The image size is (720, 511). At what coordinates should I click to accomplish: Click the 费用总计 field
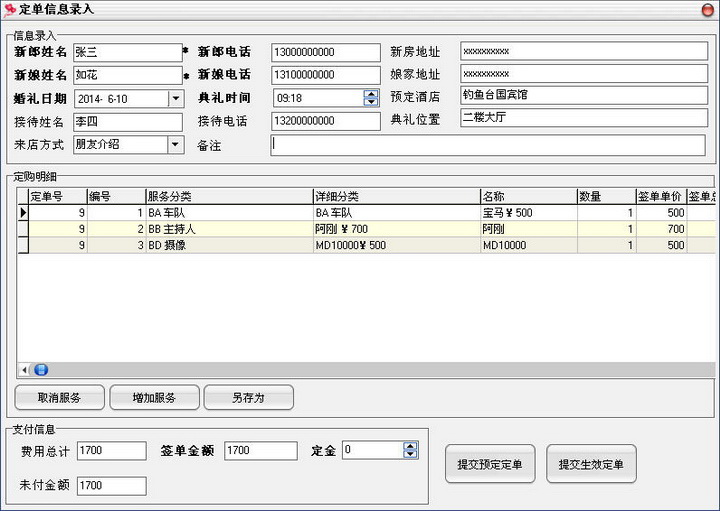(x=112, y=450)
